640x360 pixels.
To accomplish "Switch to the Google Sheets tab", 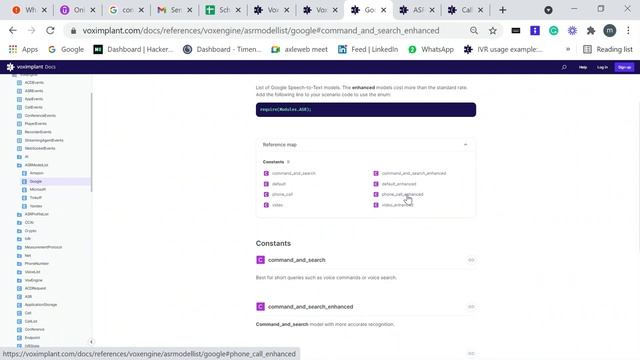I will coord(223,10).
